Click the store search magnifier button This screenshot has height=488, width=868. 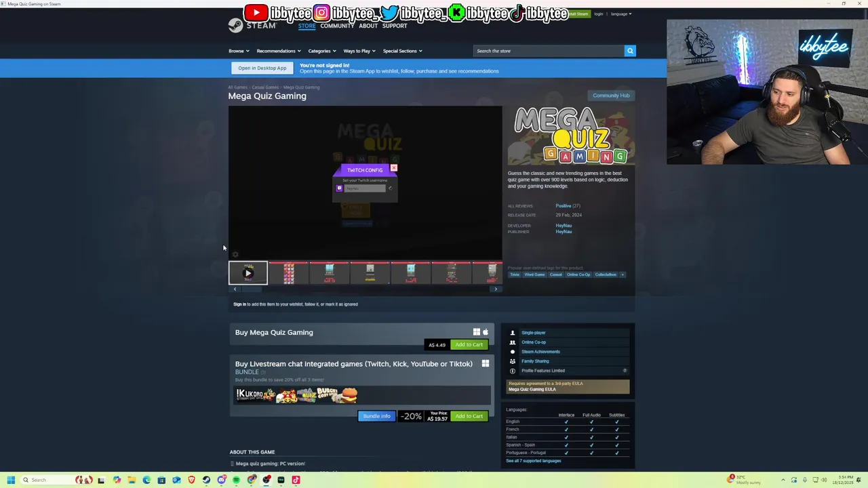[630, 51]
